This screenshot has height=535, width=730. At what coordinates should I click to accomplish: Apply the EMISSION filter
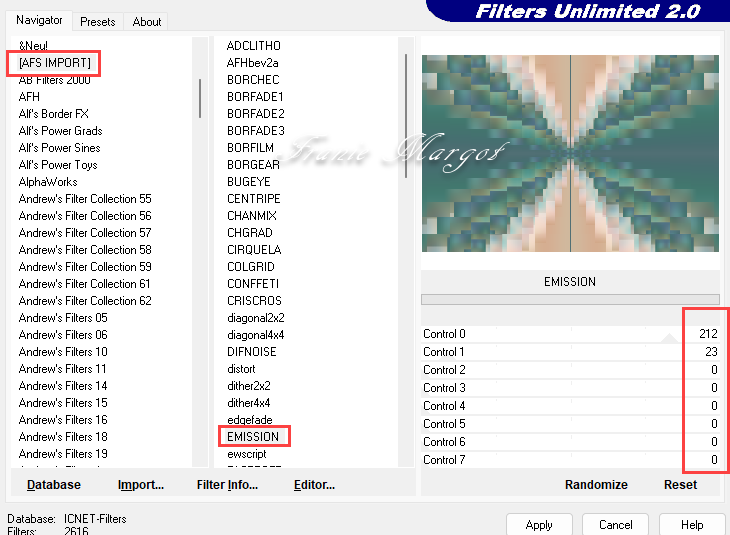(x=539, y=525)
